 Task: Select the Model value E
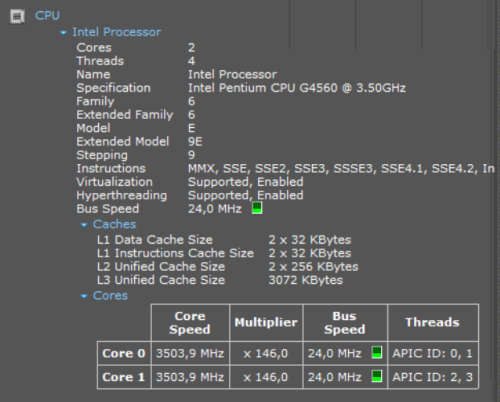coord(192,128)
